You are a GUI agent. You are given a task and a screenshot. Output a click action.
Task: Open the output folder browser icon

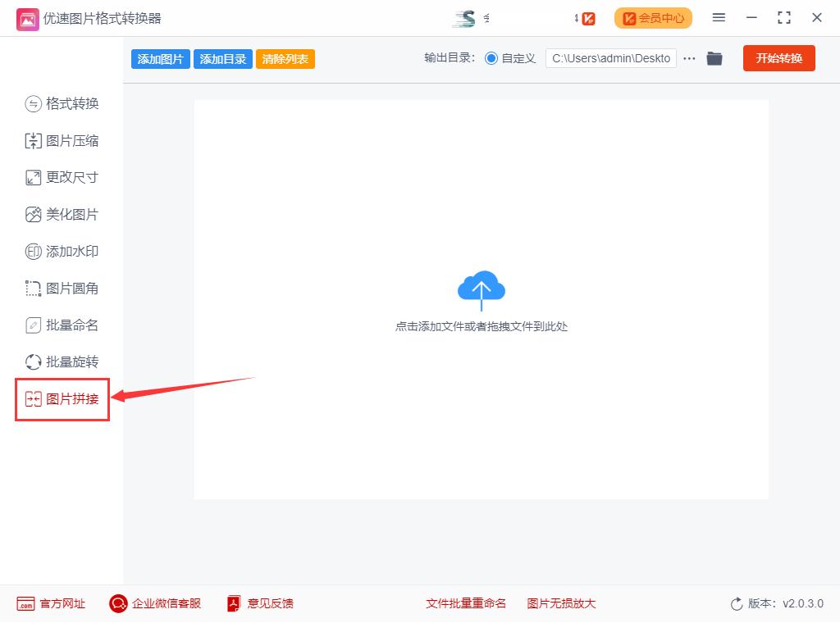714,58
